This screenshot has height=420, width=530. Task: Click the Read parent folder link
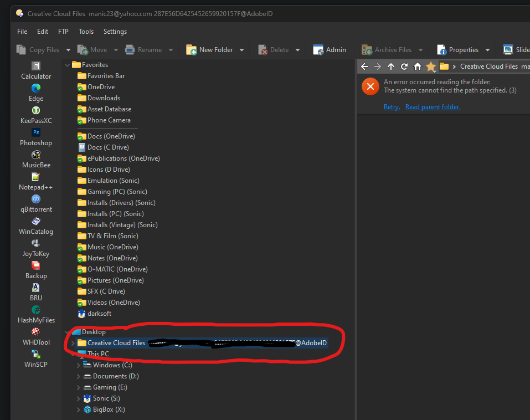(x=433, y=107)
